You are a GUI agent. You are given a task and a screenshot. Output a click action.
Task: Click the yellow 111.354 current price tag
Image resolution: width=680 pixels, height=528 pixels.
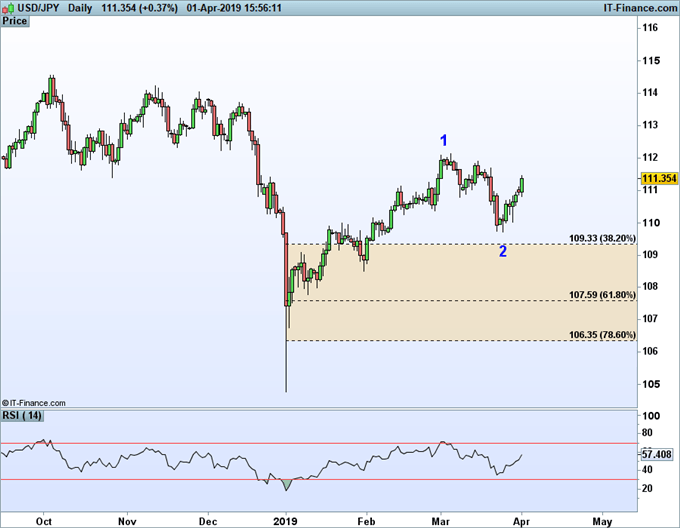[x=659, y=178]
